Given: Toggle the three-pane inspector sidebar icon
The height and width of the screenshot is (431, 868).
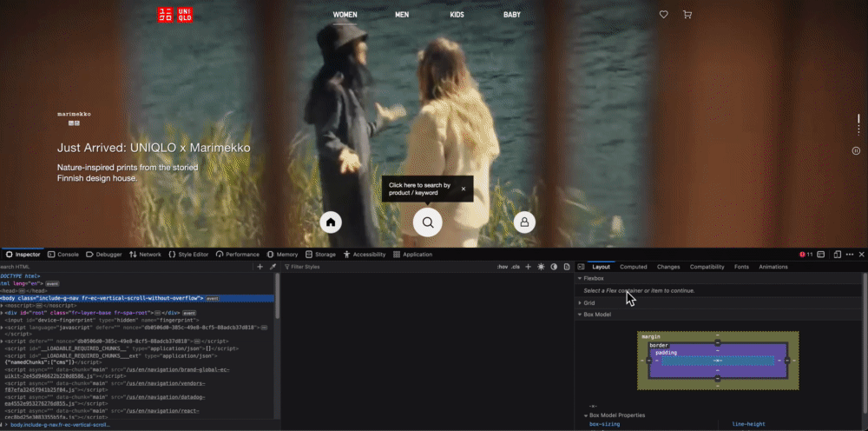Looking at the screenshot, I should click(581, 267).
